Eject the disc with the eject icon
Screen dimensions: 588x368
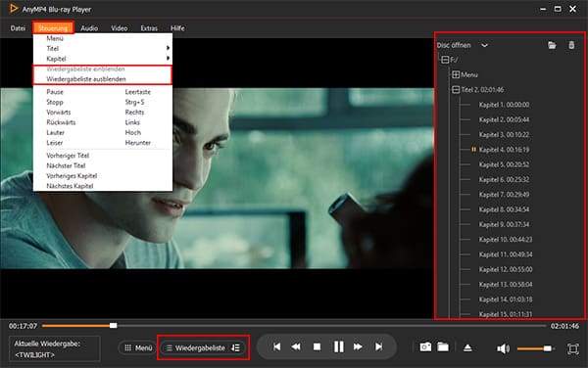467,347
